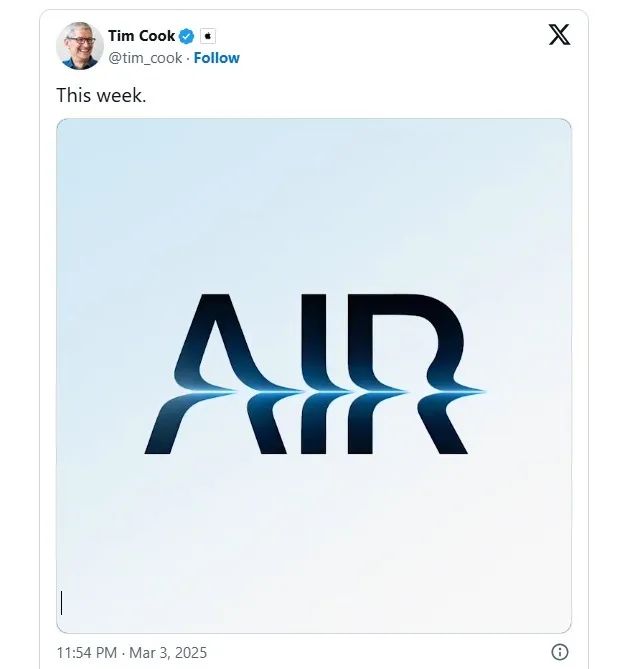Click the thin vertical cursor mark in image

pos(61,603)
